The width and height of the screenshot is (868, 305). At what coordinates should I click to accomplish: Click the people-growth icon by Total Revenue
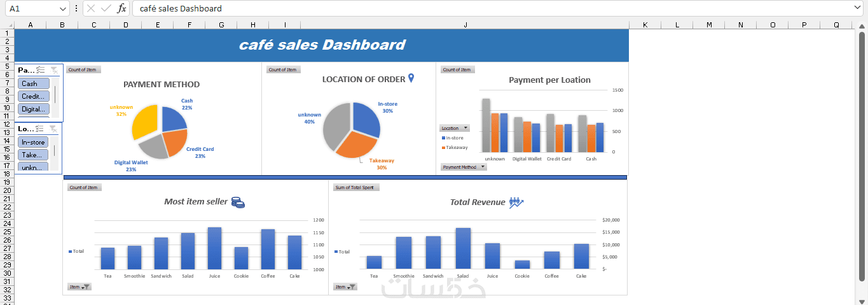tap(516, 202)
